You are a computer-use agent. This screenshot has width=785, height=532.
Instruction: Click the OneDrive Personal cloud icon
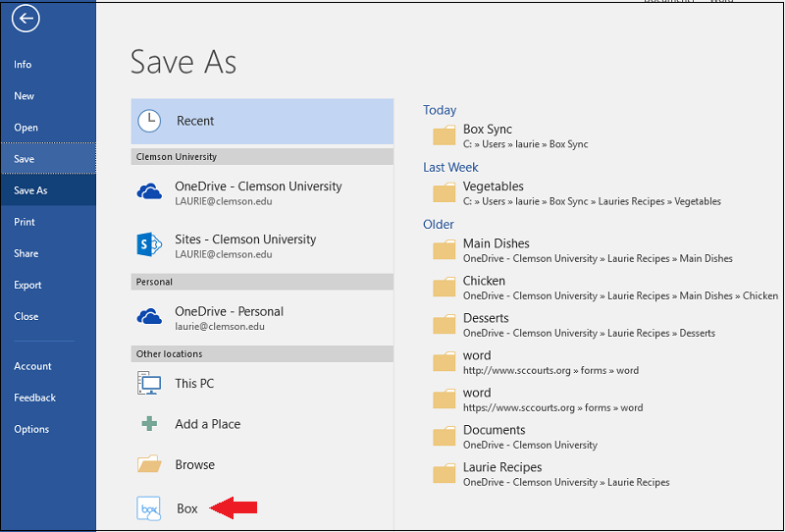click(149, 317)
